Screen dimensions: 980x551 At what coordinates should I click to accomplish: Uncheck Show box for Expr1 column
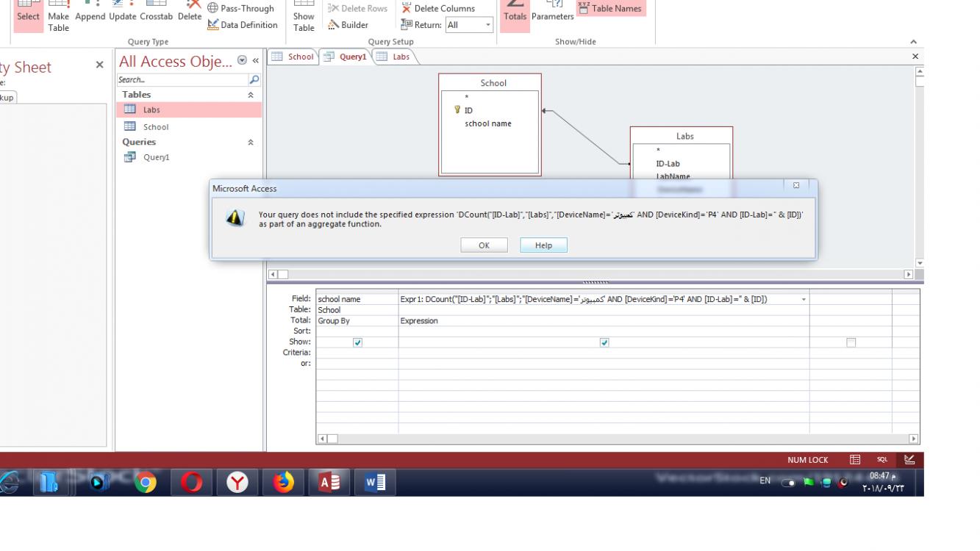tap(604, 342)
